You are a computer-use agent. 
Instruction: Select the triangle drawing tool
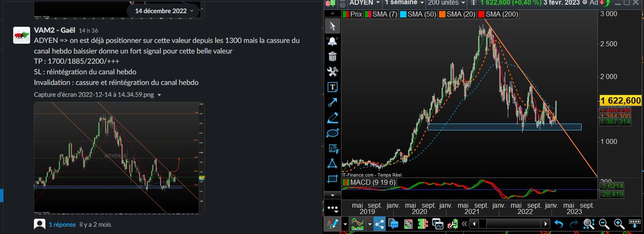point(333,163)
